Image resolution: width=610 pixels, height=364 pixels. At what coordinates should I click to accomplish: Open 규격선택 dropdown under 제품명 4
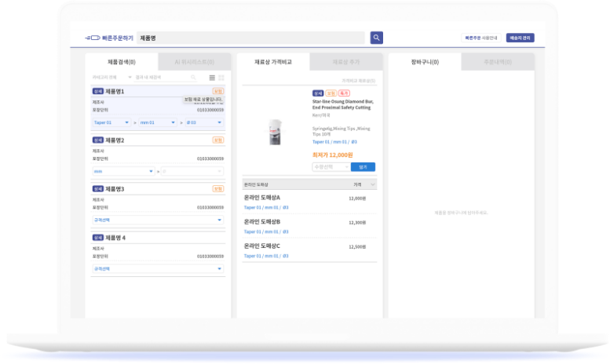point(158,269)
